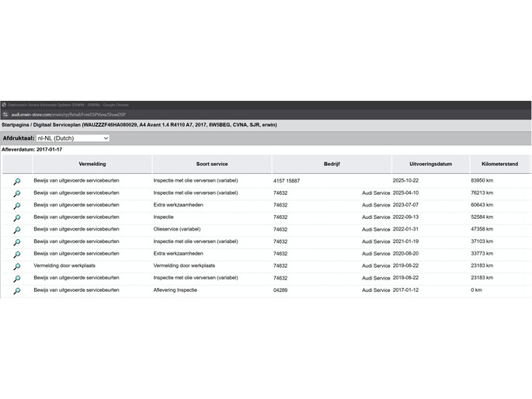The image size is (532, 399).
Task: Open details for the 2025-10-22 service entry
Action: (x=16, y=181)
